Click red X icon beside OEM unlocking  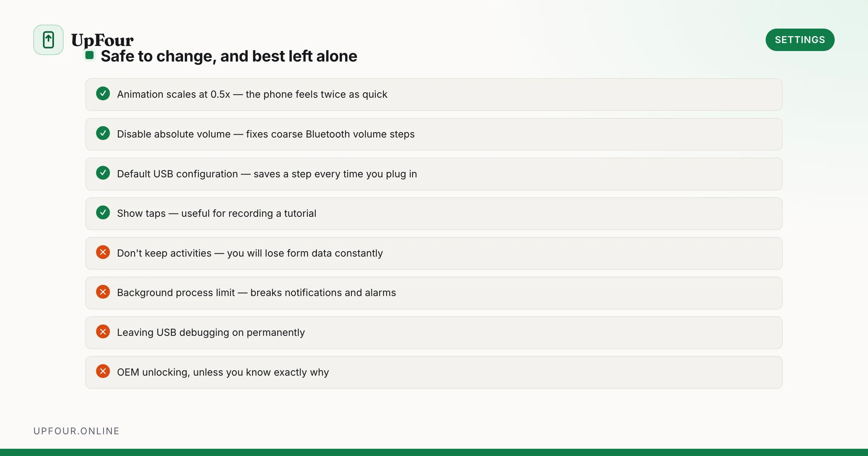pos(103,372)
